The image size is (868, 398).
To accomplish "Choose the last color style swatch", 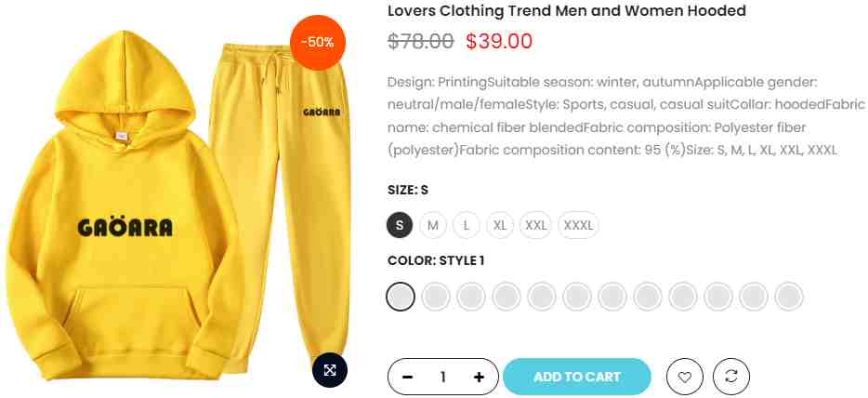I will click(x=789, y=297).
